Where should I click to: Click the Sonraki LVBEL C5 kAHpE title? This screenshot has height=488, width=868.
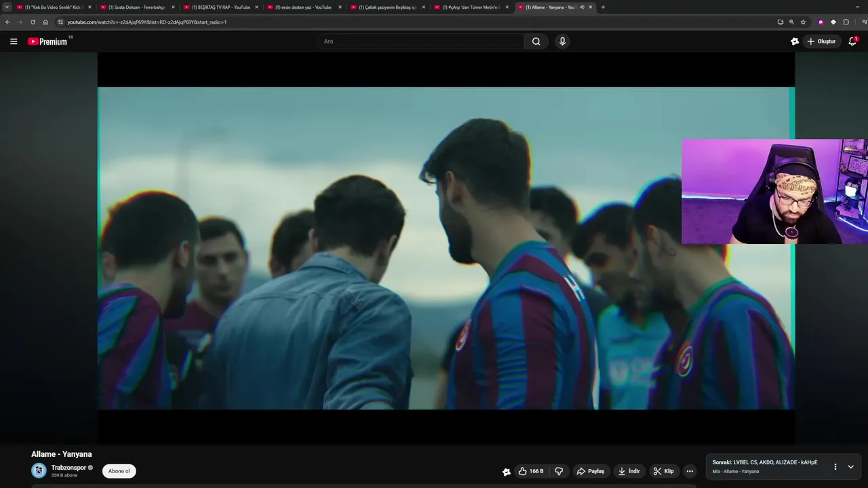tap(765, 462)
